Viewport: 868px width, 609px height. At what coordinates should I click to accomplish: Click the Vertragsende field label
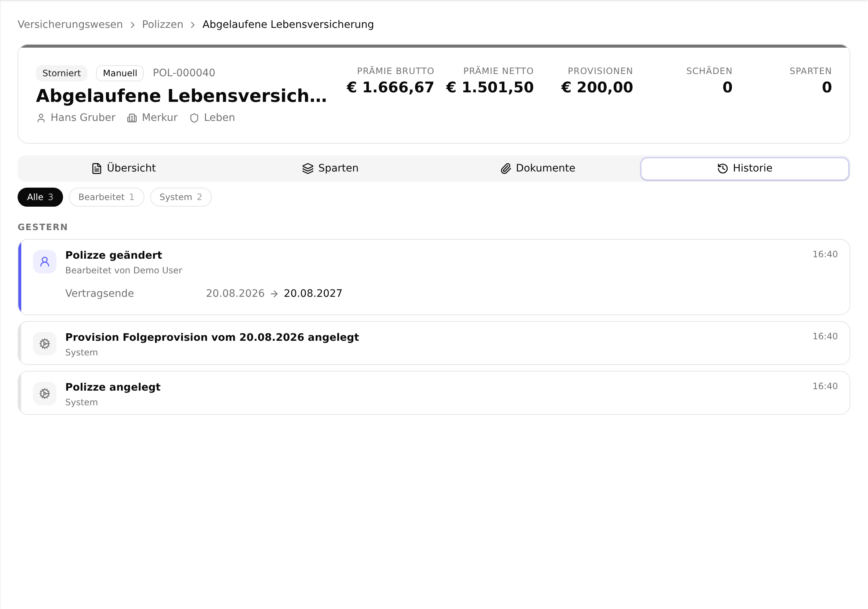[x=99, y=294]
